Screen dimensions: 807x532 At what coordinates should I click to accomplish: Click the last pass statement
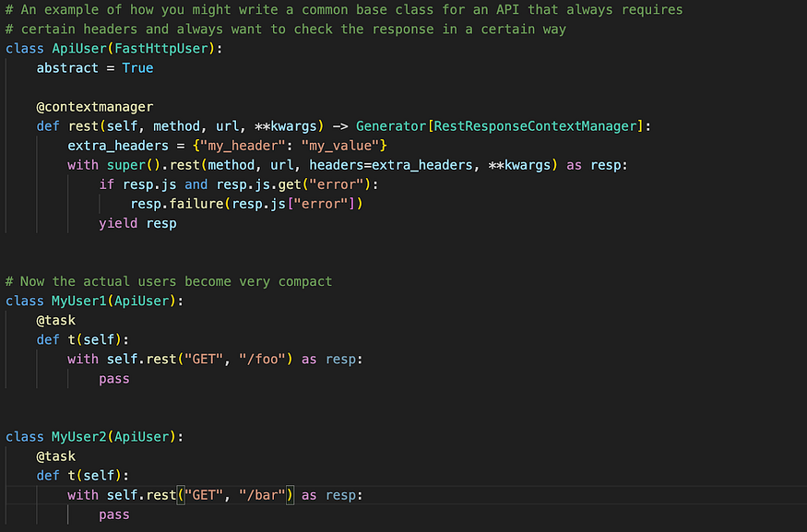(114, 514)
